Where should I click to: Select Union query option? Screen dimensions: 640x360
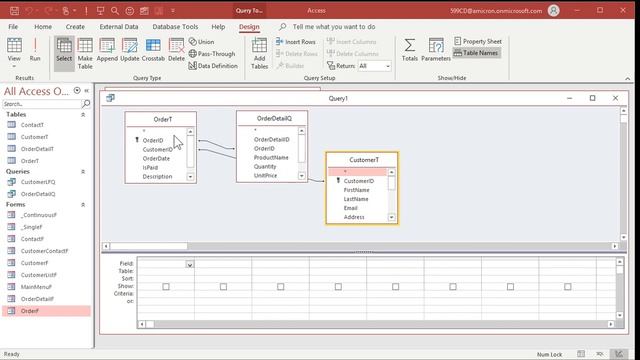point(201,42)
